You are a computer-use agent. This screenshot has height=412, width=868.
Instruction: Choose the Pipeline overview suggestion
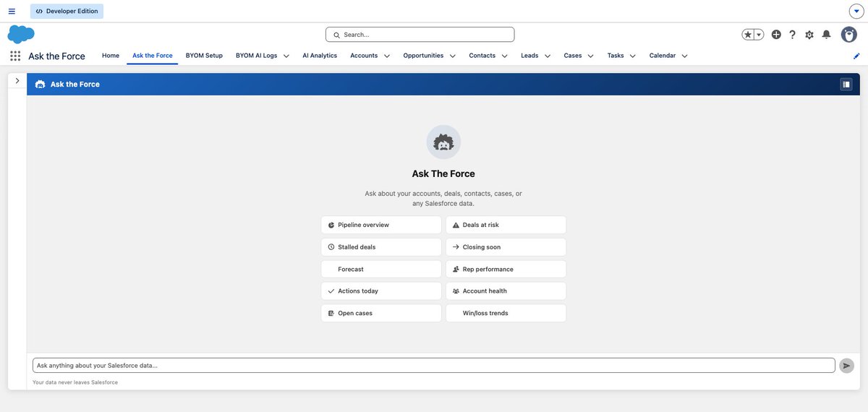pyautogui.click(x=381, y=225)
